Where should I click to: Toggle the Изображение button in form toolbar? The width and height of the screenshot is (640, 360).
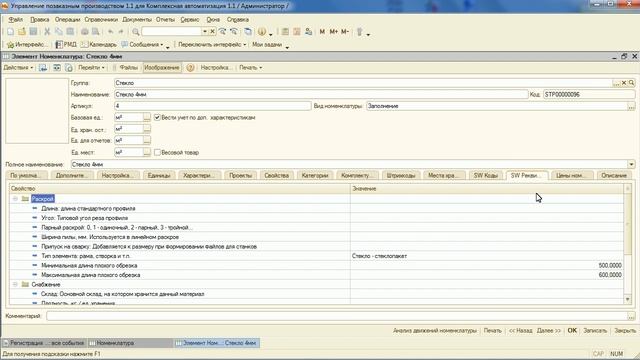click(162, 68)
